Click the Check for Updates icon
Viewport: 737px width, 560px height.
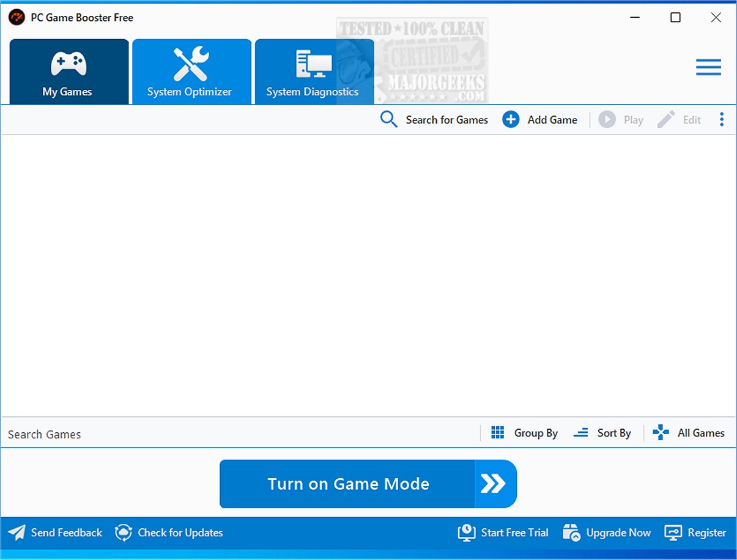click(x=124, y=532)
